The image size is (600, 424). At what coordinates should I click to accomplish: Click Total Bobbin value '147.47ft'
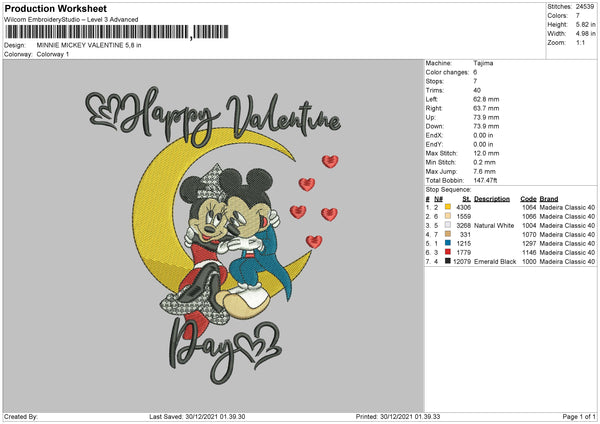coord(485,180)
